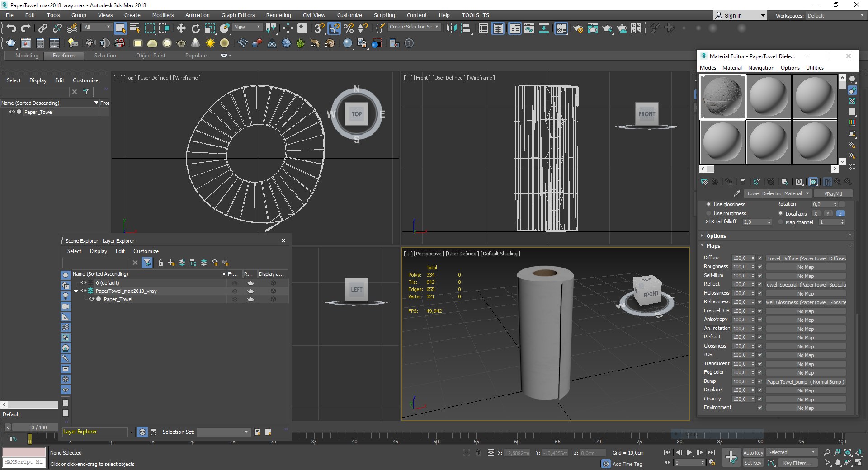Collapse the PaperTowel_max2018_vray layer
This screenshot has height=470, width=868.
tap(76, 291)
